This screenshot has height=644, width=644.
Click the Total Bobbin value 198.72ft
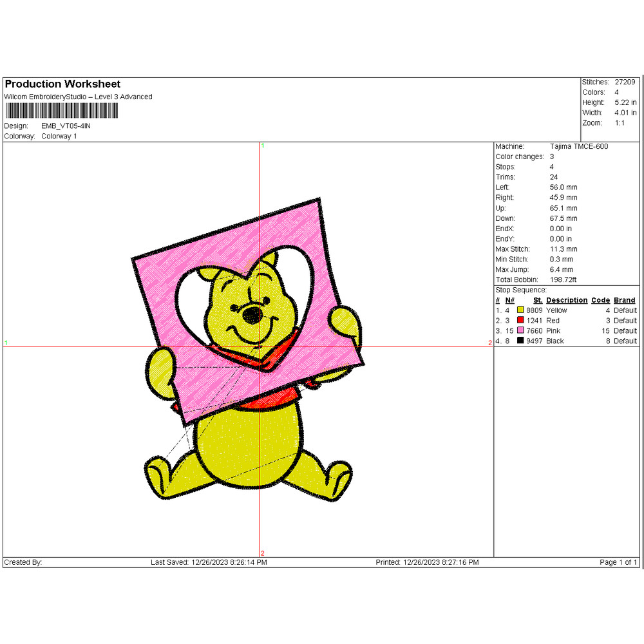pos(564,279)
